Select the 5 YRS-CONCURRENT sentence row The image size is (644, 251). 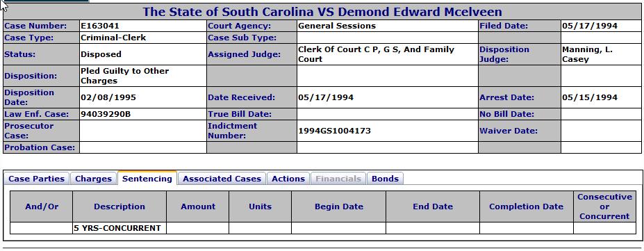tap(323, 228)
